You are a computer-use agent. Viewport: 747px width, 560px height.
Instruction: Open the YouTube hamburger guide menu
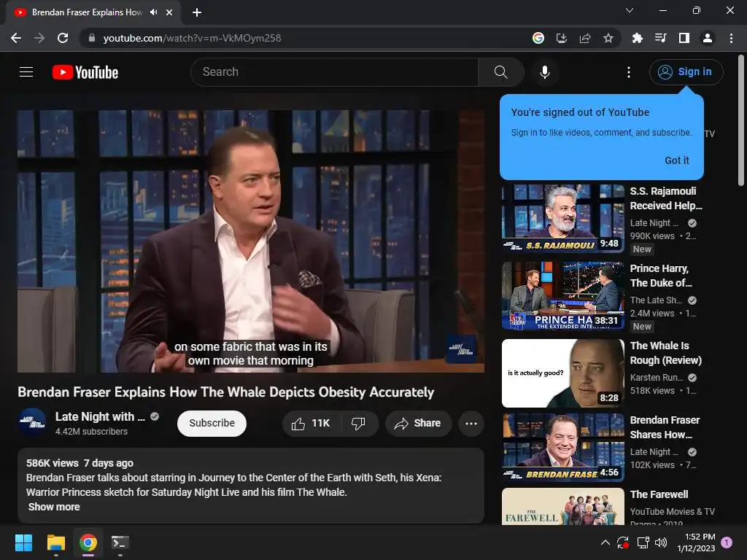pos(26,72)
